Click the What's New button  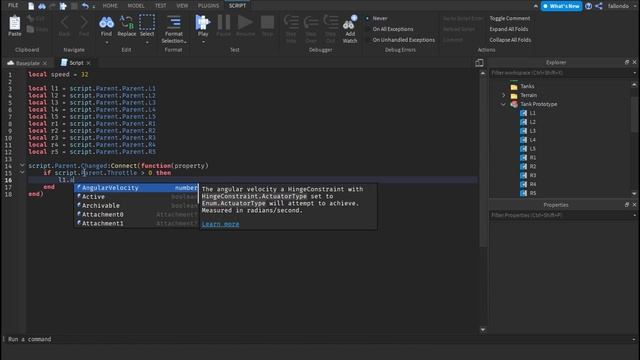click(x=562, y=6)
